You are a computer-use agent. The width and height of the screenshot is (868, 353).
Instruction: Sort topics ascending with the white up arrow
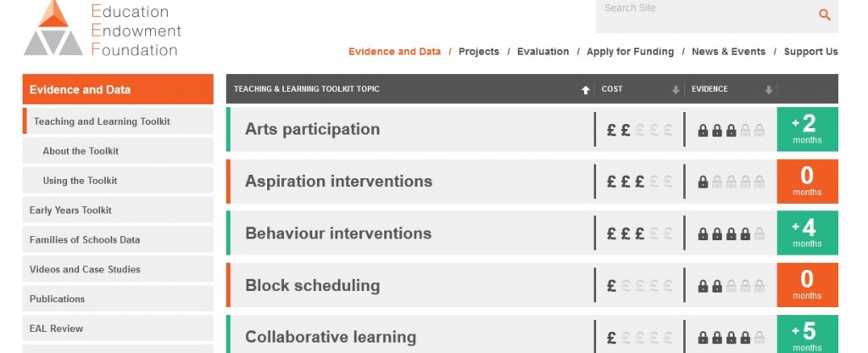586,90
